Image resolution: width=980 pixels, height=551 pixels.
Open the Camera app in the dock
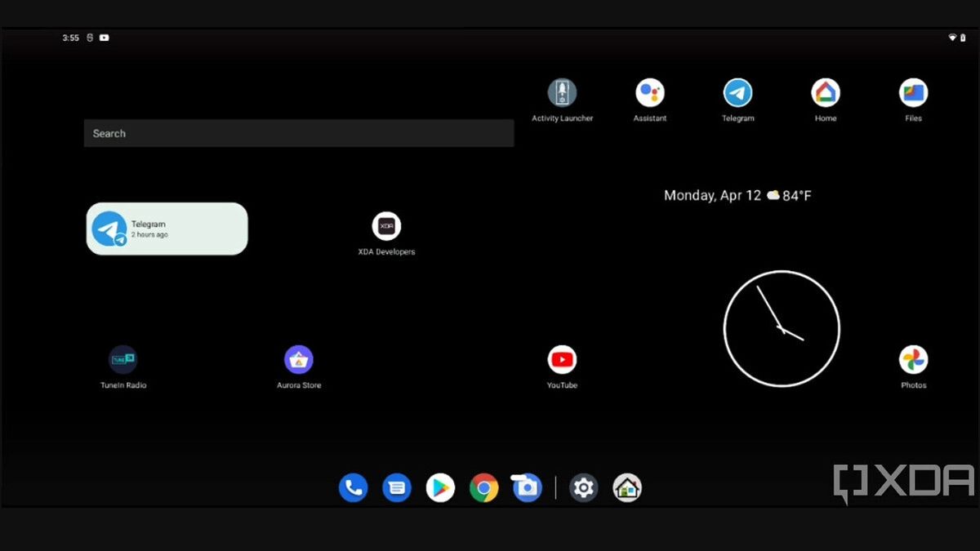coord(526,487)
